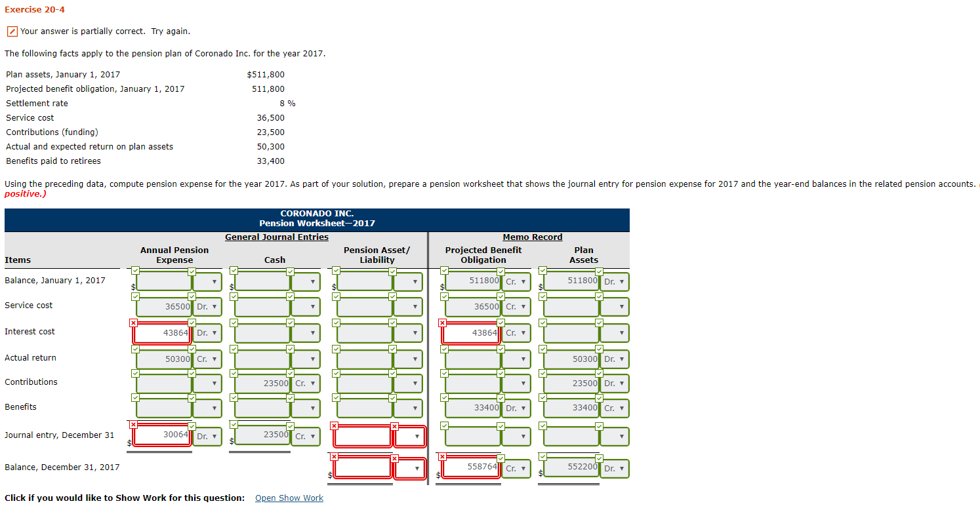980x514 pixels.
Task: Click December 31 benefit obligation field showing 558764
Action: tap(471, 467)
